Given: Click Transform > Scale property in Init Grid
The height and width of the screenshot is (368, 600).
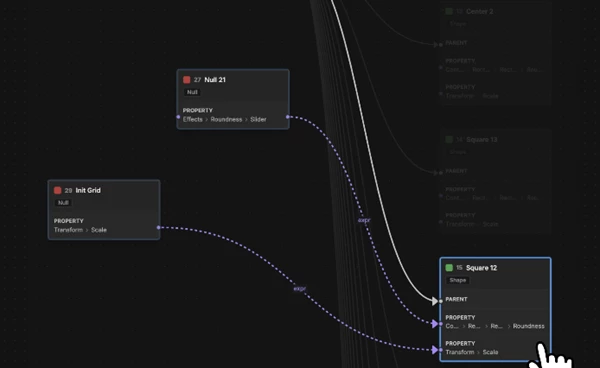Looking at the screenshot, I should (x=80, y=230).
